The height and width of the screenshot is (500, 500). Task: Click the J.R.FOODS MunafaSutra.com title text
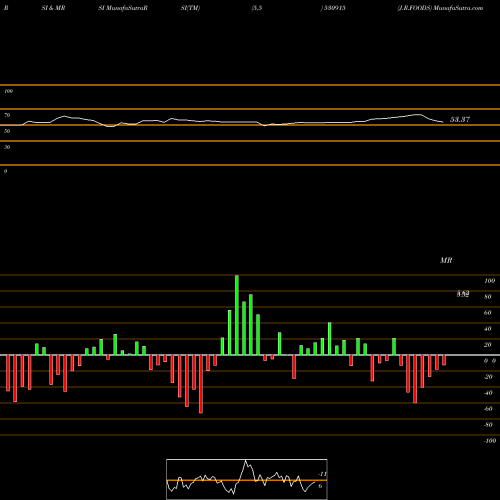(440, 8)
